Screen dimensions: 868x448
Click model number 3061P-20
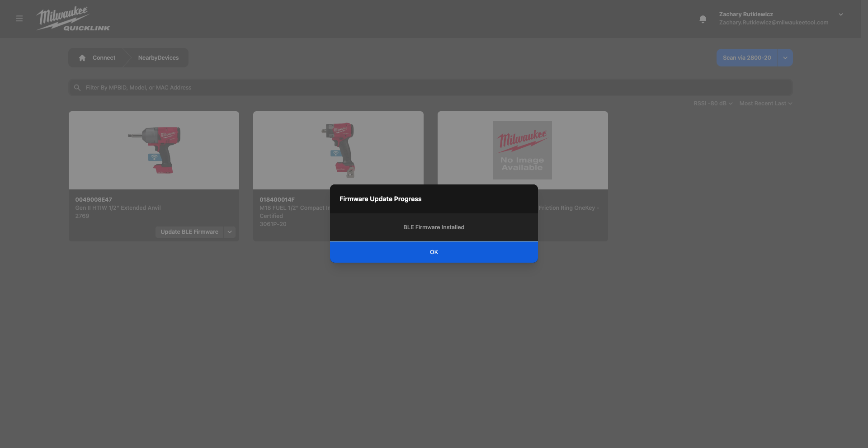273,224
